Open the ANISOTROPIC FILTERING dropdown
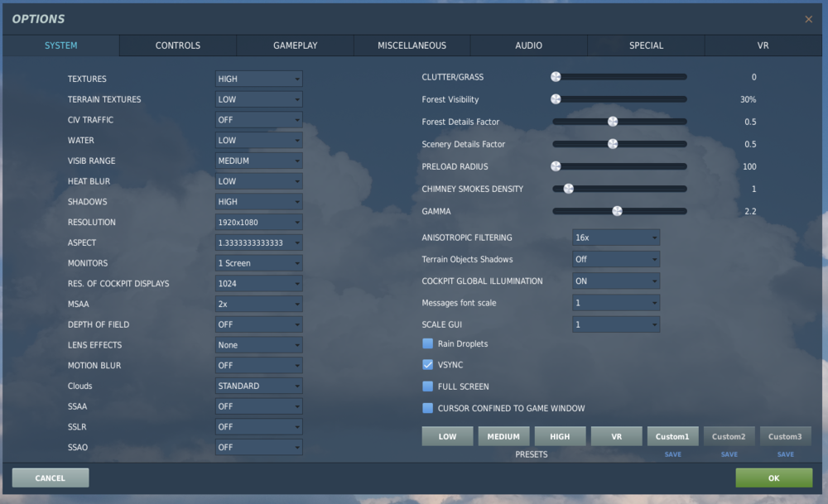This screenshot has height=504, width=828. (616, 238)
